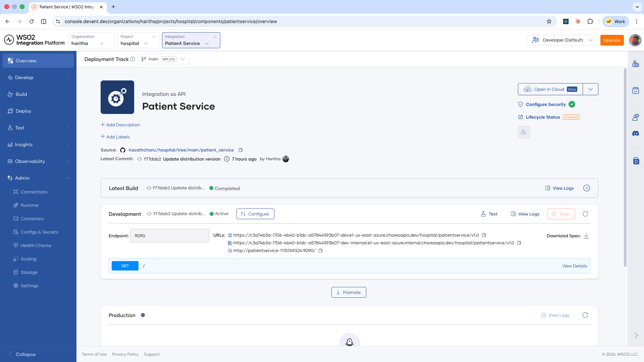
Task: Open View Details for GET resource
Action: [x=575, y=266]
